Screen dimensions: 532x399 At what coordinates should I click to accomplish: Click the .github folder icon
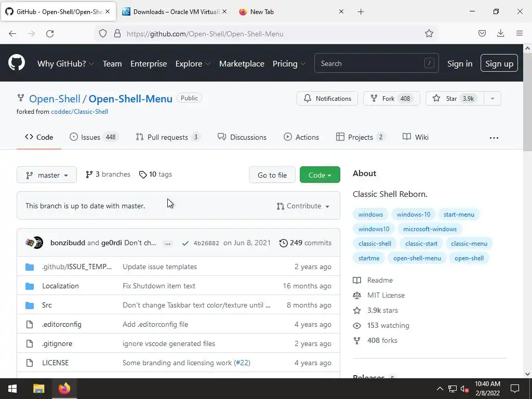[x=30, y=267]
